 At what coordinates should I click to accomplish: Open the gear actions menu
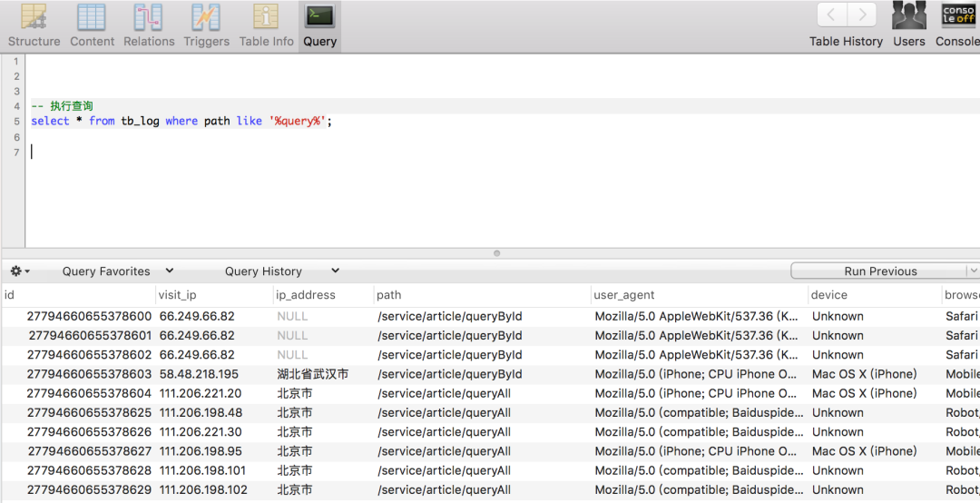pyautogui.click(x=20, y=271)
